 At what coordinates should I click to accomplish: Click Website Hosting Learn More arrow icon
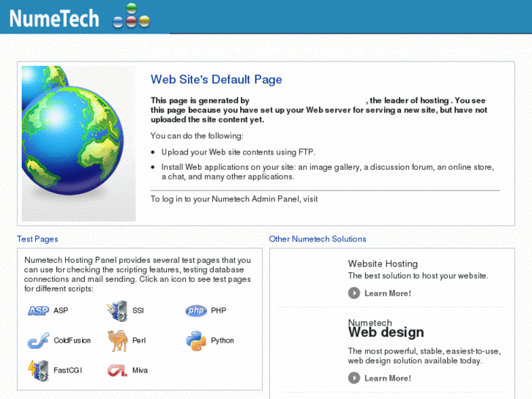coord(354,293)
